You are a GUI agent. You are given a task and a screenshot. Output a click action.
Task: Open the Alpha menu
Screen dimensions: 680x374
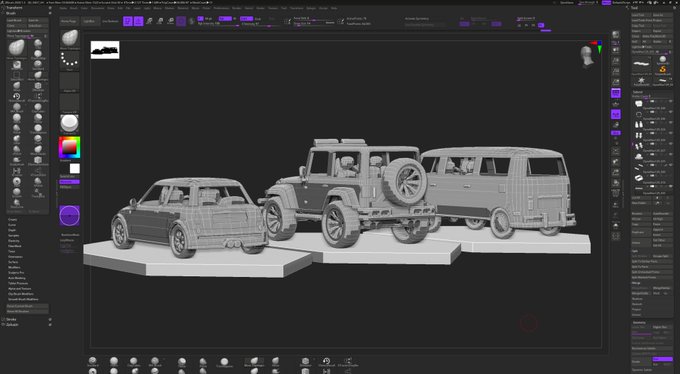(x=63, y=8)
